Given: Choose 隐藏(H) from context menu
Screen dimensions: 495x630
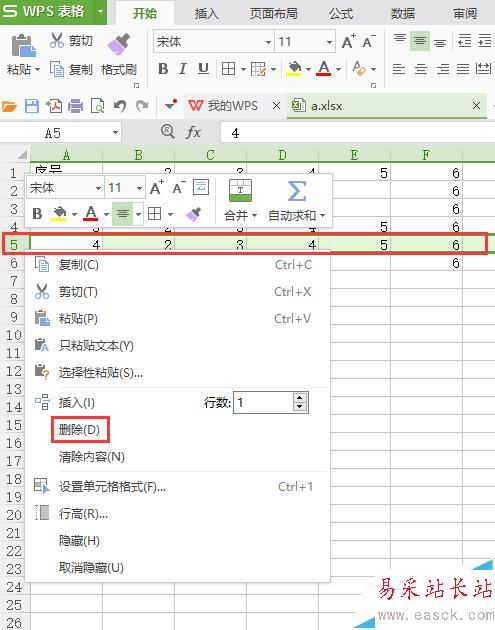Looking at the screenshot, I should [179, 540].
